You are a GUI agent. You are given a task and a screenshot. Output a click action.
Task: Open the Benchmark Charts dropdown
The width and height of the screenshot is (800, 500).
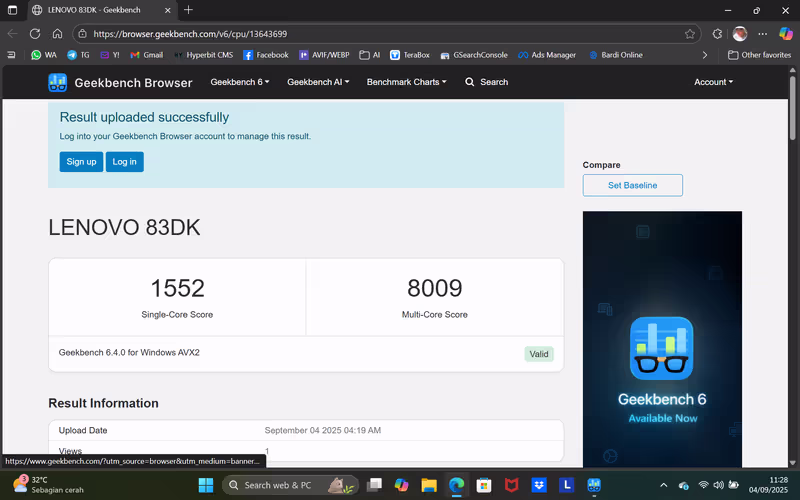pyautogui.click(x=406, y=82)
